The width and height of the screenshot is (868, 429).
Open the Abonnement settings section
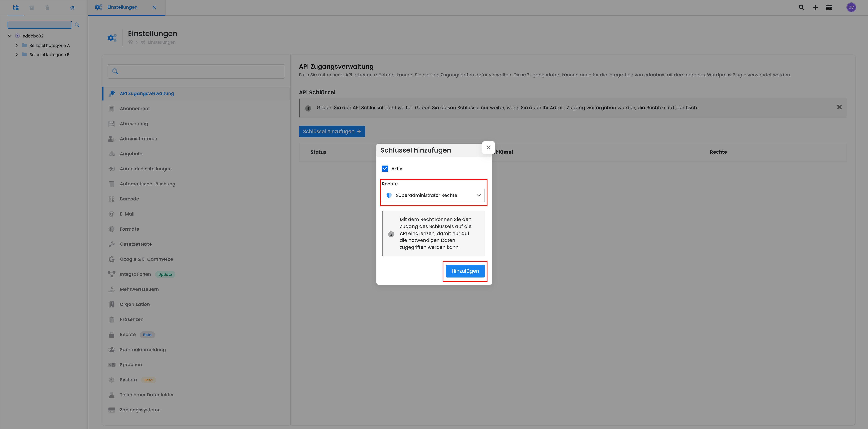click(135, 108)
